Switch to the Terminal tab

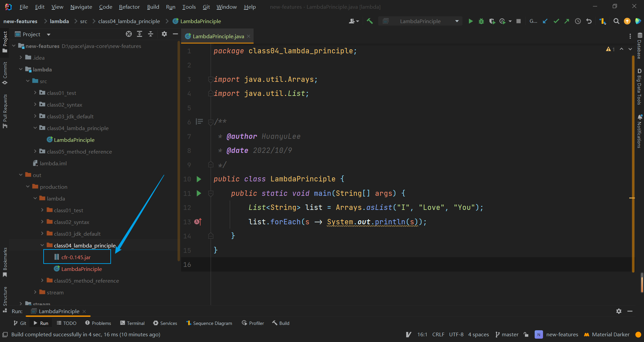[132, 323]
